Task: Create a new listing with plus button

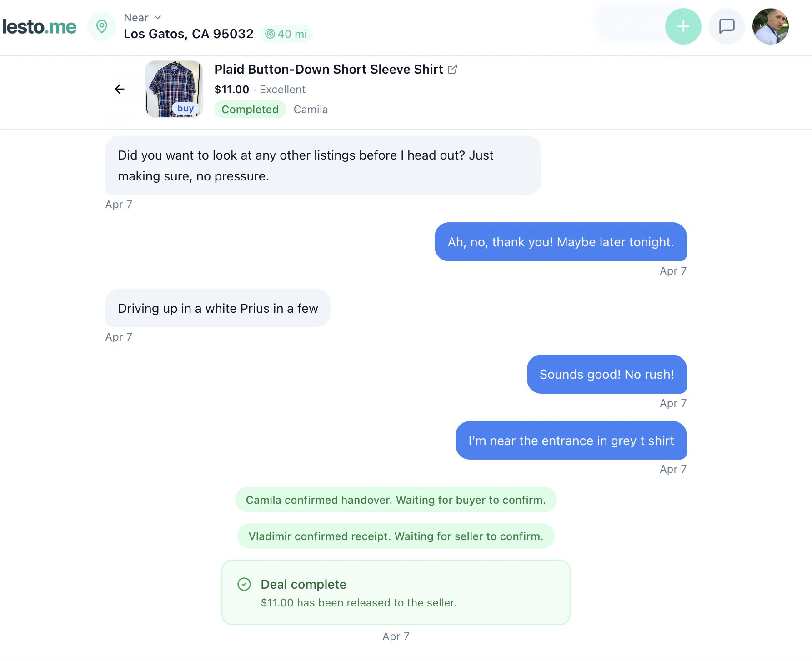Action: (683, 26)
